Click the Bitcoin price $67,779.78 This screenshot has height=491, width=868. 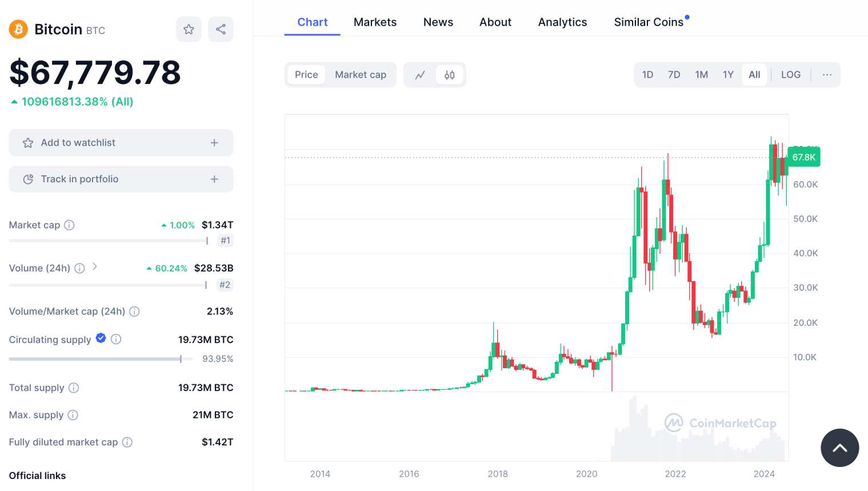(x=95, y=73)
